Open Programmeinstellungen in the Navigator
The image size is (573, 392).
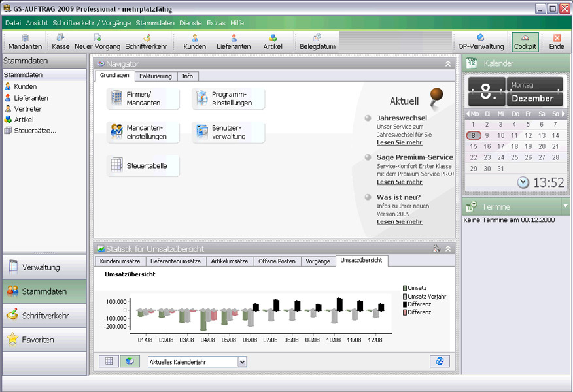[228, 99]
